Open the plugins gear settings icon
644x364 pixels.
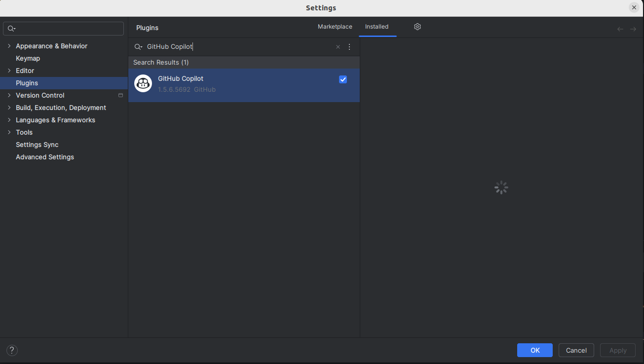click(417, 27)
